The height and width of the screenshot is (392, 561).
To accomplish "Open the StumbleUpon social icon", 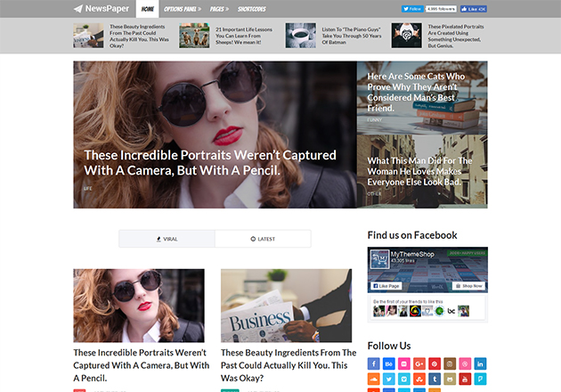I will pyautogui.click(x=419, y=379).
